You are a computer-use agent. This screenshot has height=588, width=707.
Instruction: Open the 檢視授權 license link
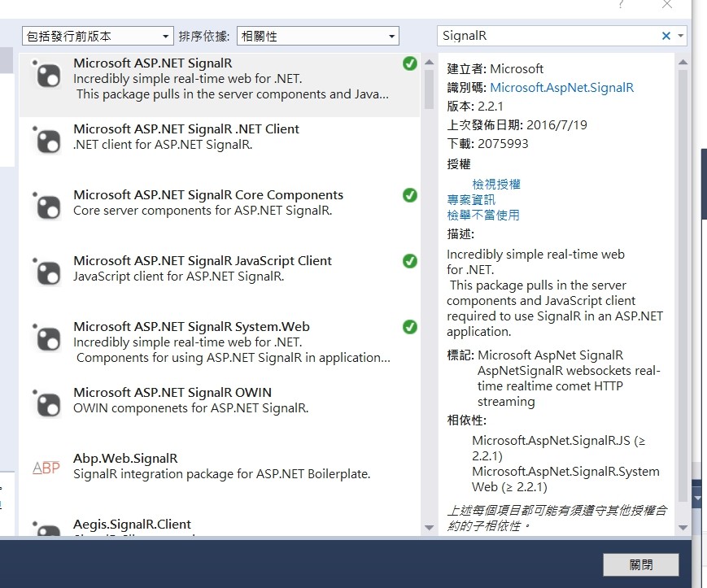tap(496, 184)
